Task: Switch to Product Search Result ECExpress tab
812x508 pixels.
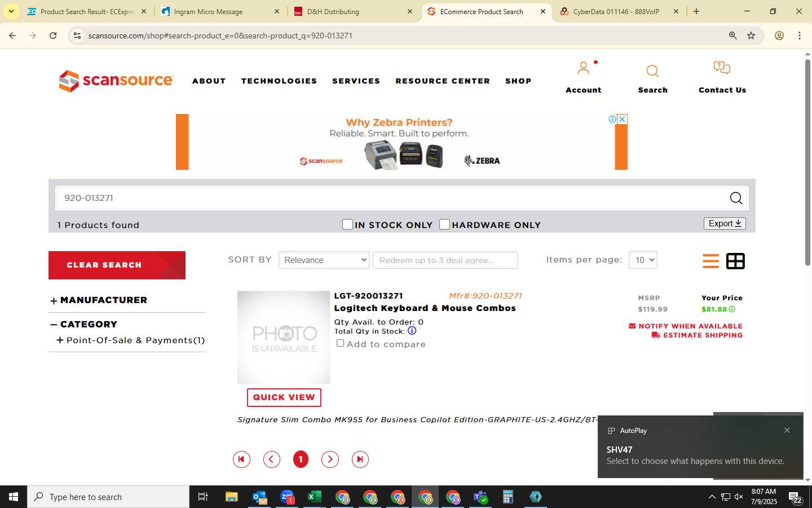Action: click(87, 11)
